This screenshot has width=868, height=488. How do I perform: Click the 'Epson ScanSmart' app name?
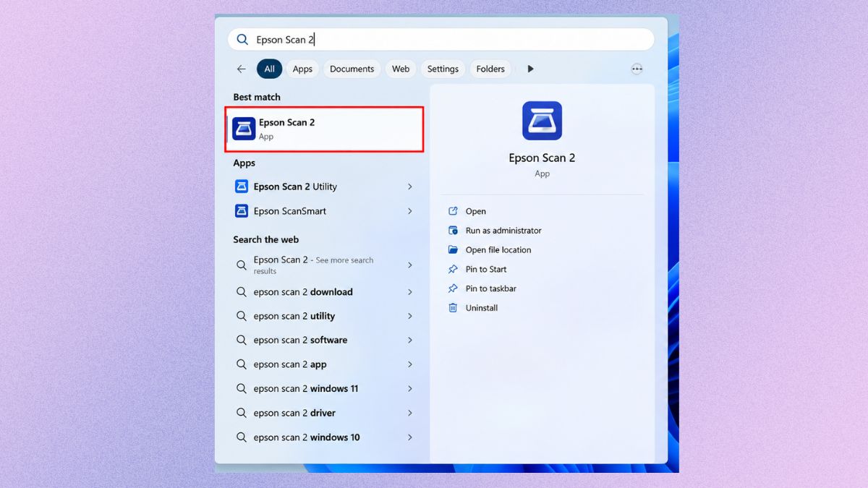289,211
